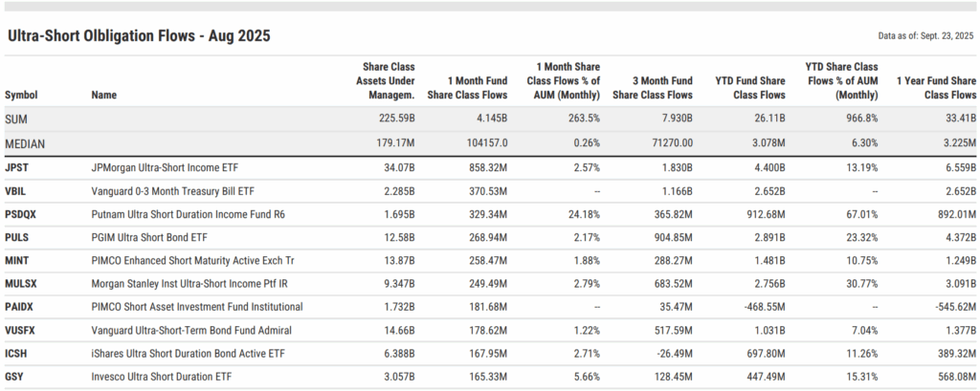Click JPST assets value 34.07B
Viewport: 980px width, 391px height.
point(399,168)
